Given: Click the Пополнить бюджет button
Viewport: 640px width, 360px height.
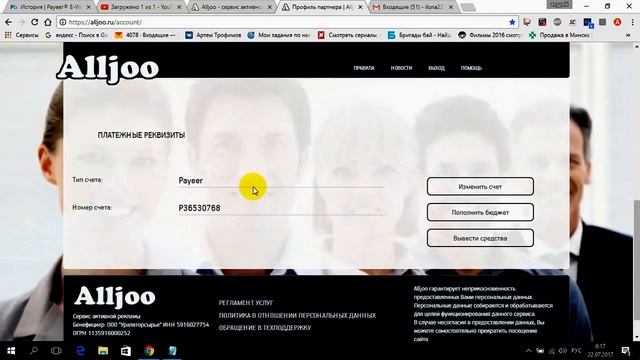Looking at the screenshot, I should click(480, 212).
